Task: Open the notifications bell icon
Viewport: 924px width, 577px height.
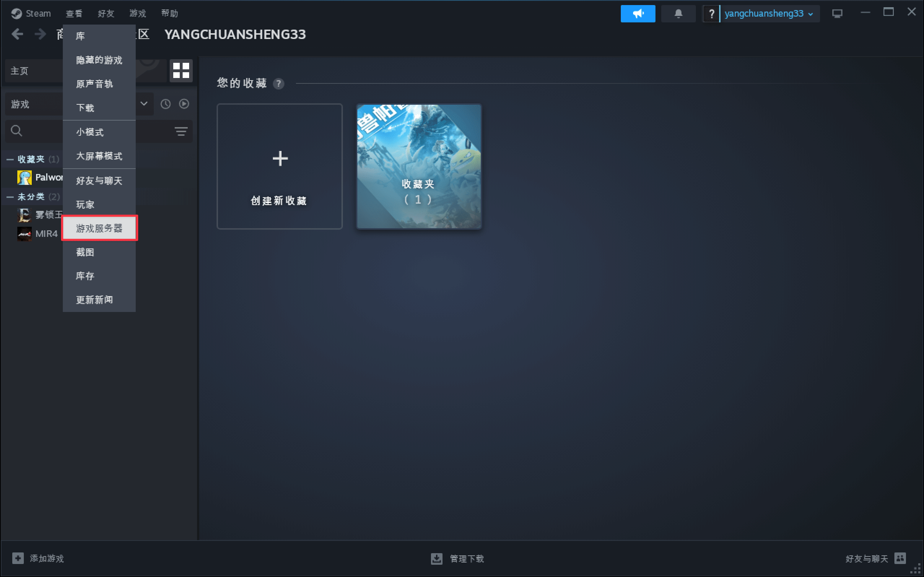Action: 678,14
